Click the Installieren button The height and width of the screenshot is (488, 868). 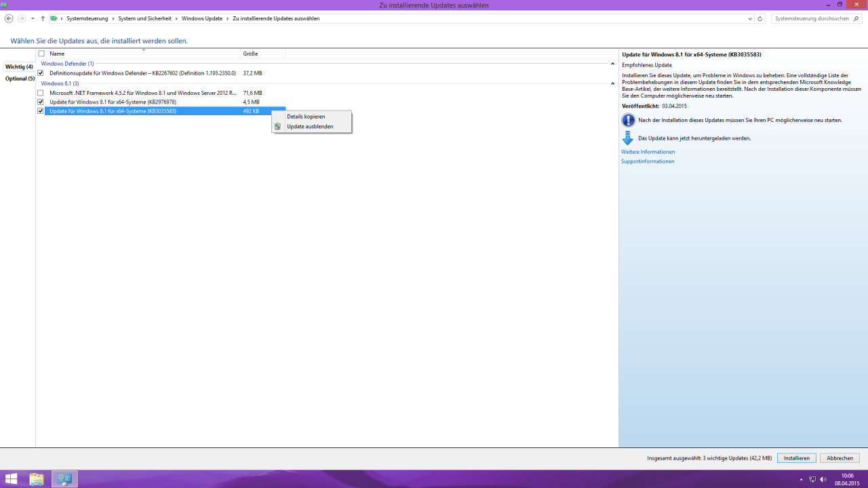(797, 458)
